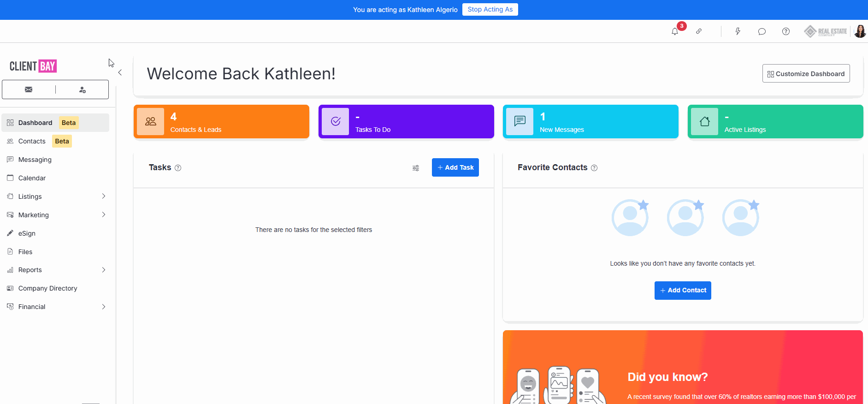The width and height of the screenshot is (868, 404).
Task: Expand the Reports submenu
Action: (x=103, y=270)
